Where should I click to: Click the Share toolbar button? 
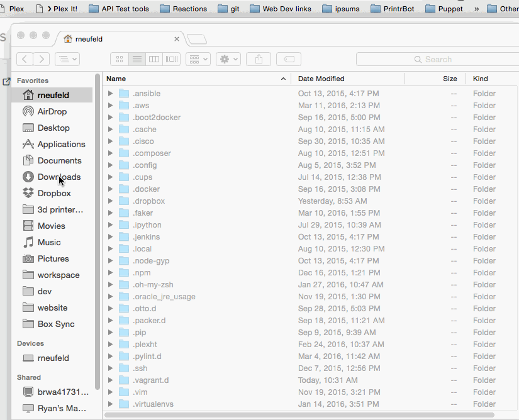259,59
